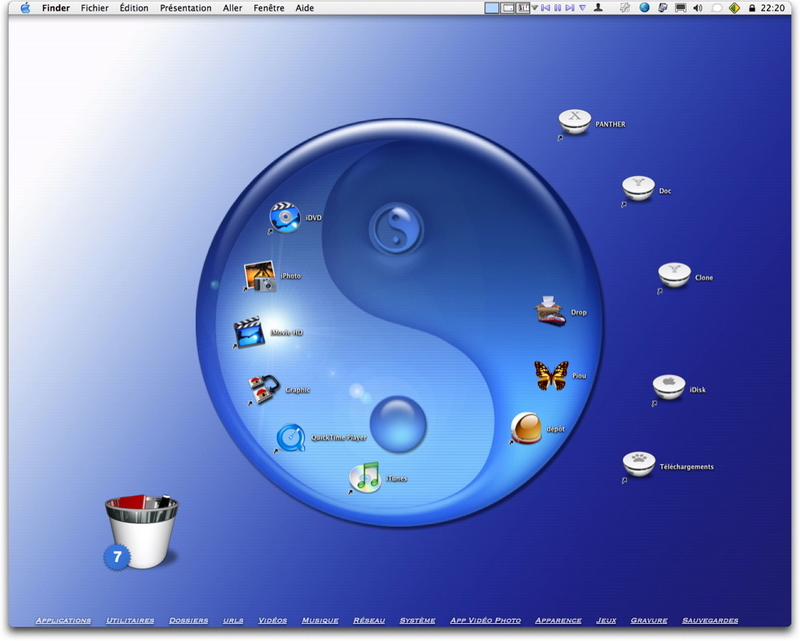The width and height of the screenshot is (800, 641).
Task: Open the Jeux link
Action: (606, 621)
